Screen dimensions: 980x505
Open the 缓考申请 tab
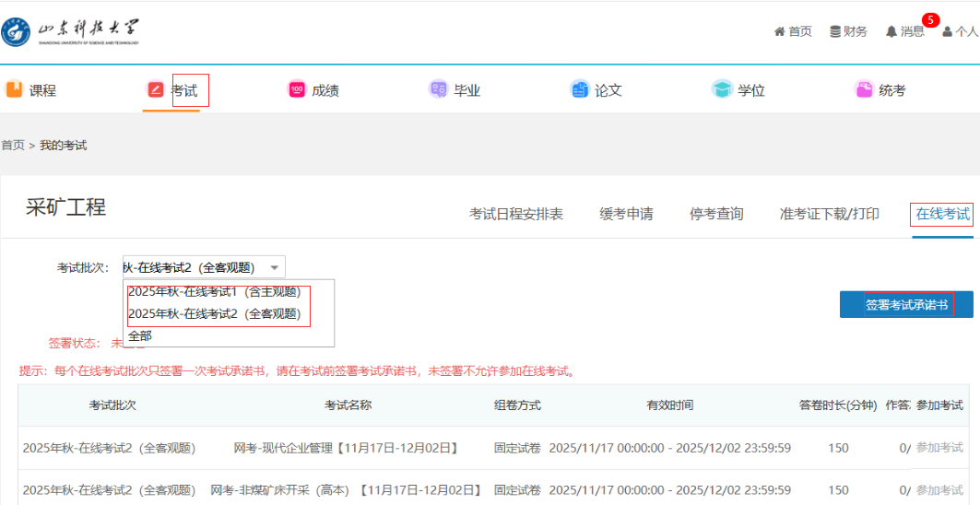[626, 214]
